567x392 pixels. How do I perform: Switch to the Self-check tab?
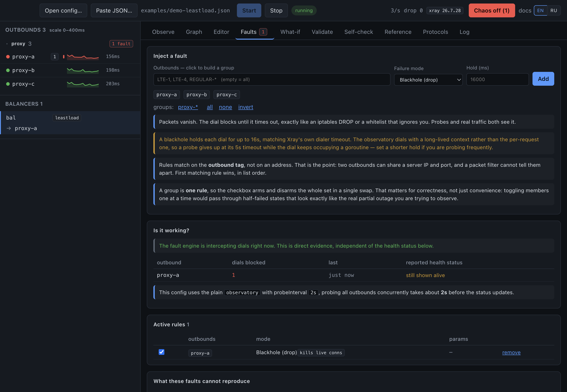(x=358, y=32)
